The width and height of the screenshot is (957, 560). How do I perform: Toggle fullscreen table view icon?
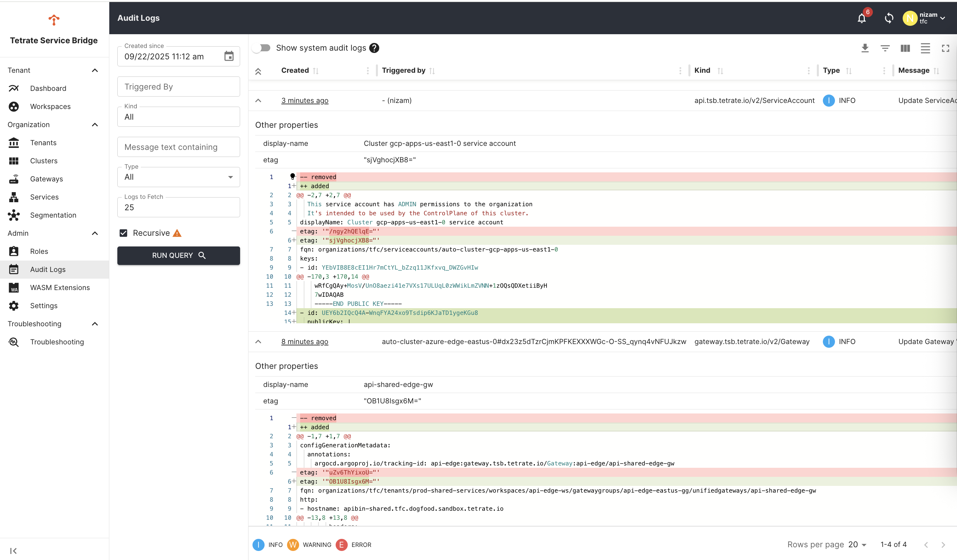tap(945, 48)
